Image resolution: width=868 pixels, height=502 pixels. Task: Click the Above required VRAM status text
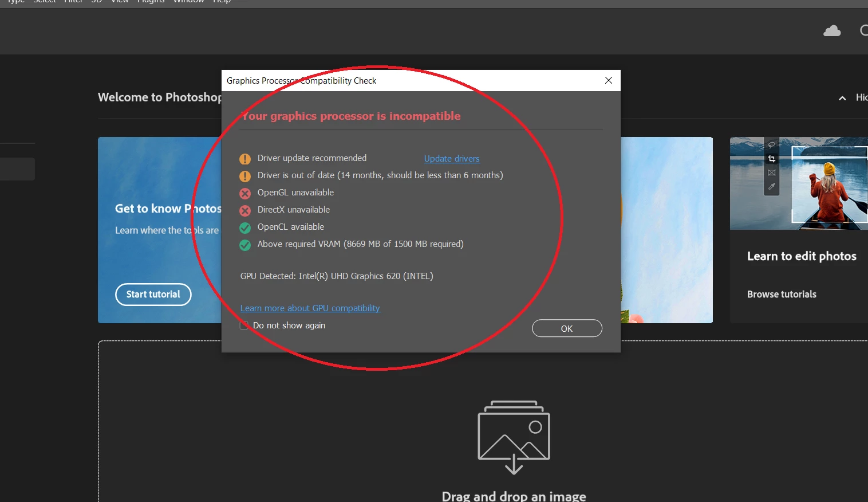pos(361,244)
